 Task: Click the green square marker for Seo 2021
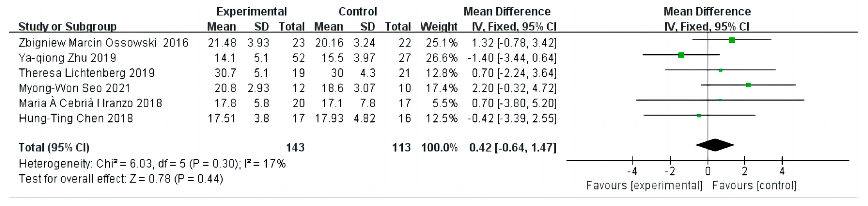(748, 85)
